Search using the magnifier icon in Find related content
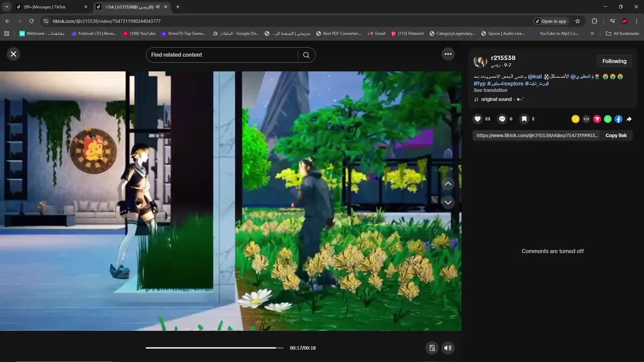Screen dimensions: 644x362 pos(306,55)
